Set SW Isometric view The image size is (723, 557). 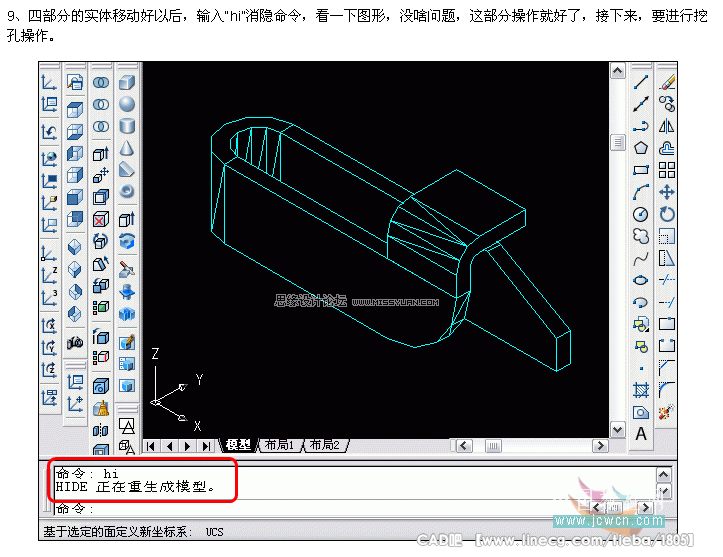[x=75, y=247]
